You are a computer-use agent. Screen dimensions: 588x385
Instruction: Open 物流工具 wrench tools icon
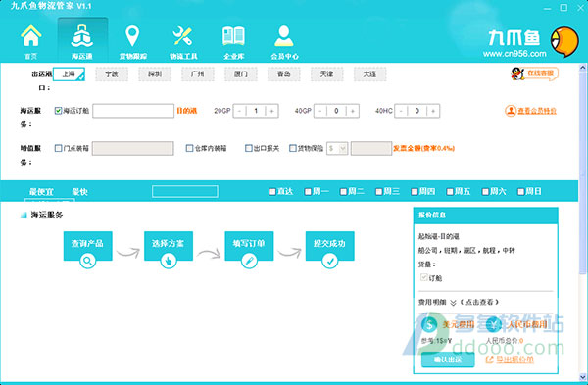[x=183, y=36]
